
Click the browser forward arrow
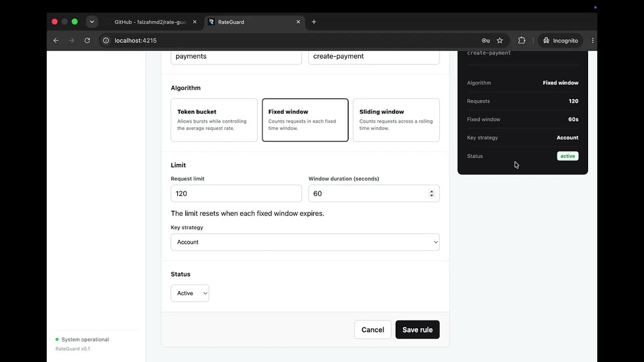pyautogui.click(x=72, y=40)
